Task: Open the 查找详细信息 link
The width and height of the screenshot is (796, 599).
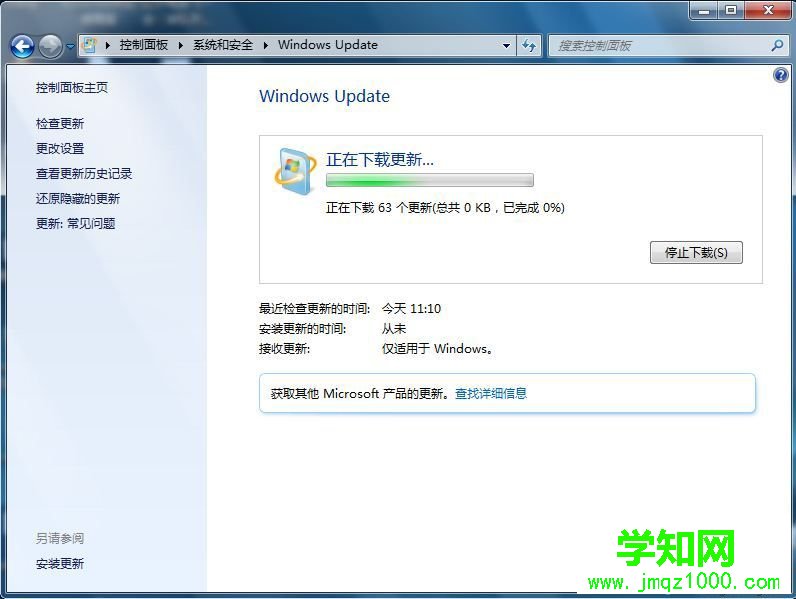Action: (491, 393)
